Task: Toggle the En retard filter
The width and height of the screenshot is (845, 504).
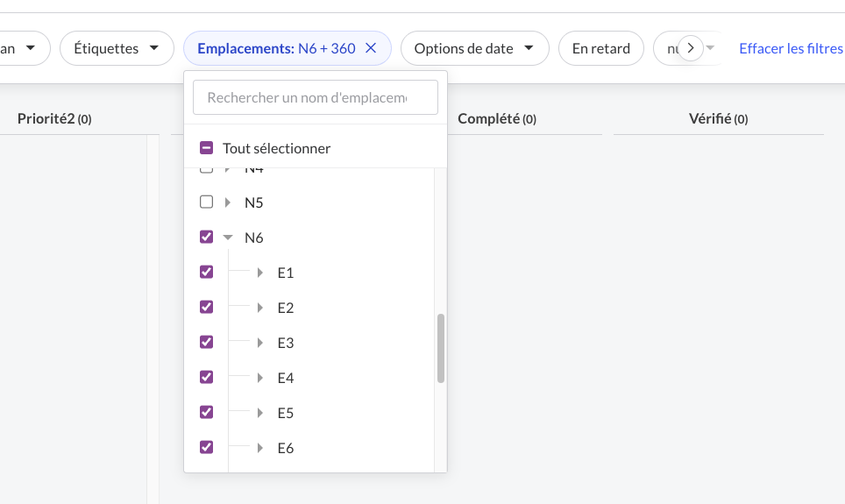Action: click(x=600, y=48)
